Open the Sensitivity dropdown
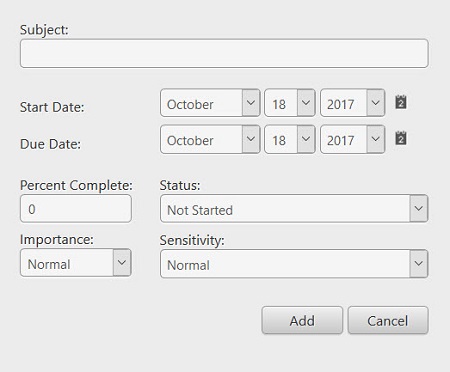Image resolution: width=450 pixels, height=372 pixels. [x=294, y=264]
